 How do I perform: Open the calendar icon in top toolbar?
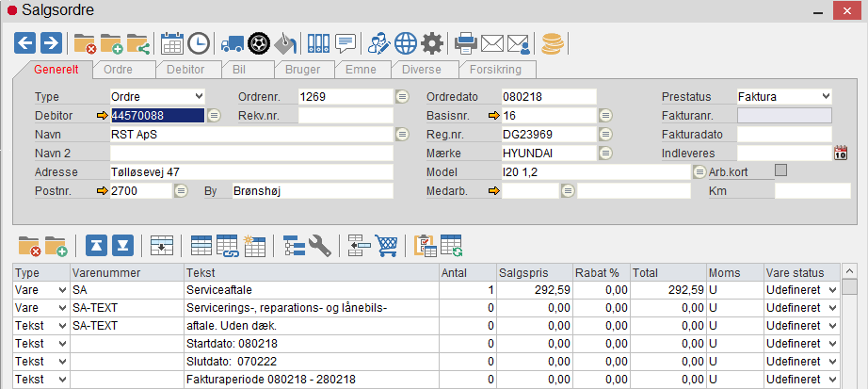(172, 42)
